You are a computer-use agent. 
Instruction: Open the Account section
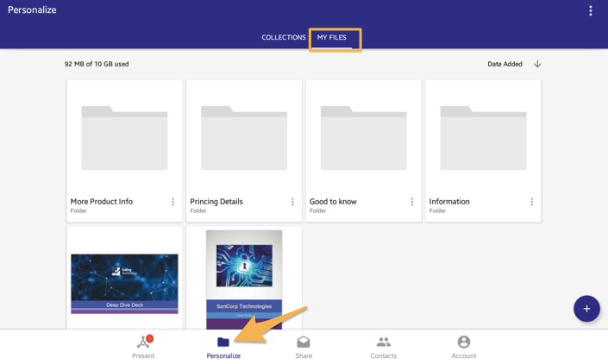coord(464,348)
